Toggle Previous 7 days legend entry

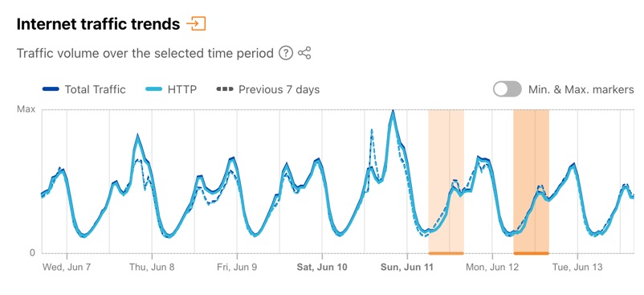pyautogui.click(x=267, y=89)
